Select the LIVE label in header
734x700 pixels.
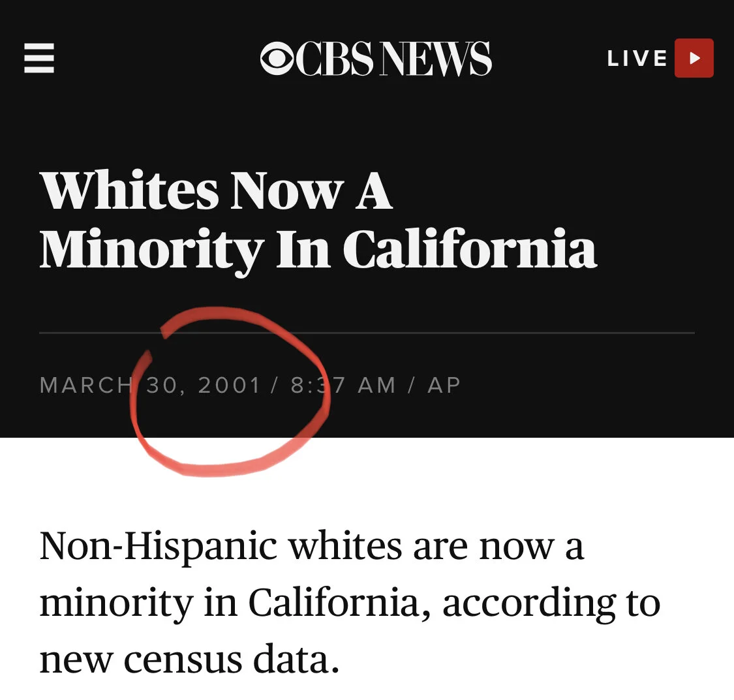click(x=637, y=59)
